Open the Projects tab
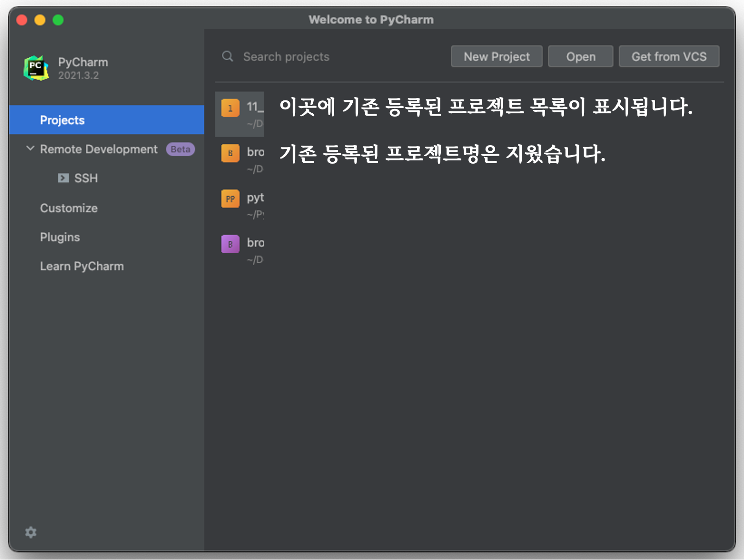746x560 pixels. [107, 120]
